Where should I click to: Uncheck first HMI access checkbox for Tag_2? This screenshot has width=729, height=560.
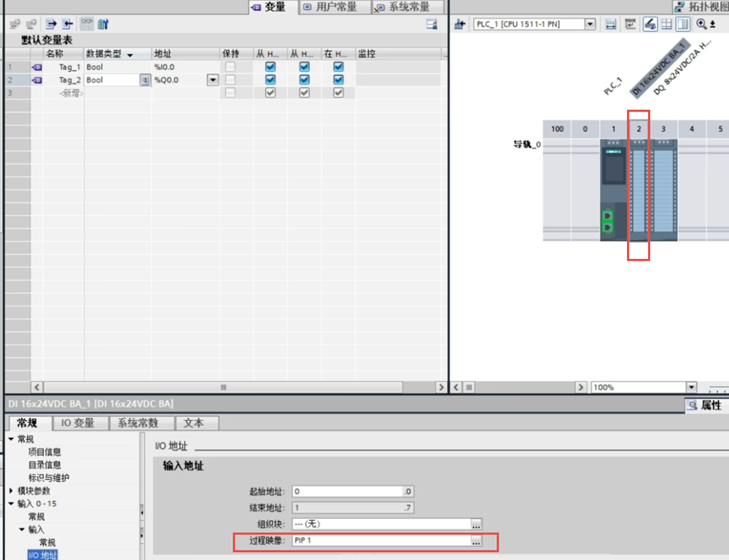270,80
